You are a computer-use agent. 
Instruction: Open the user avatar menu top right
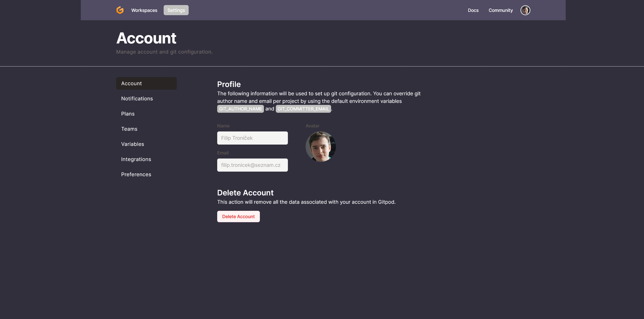click(x=525, y=10)
